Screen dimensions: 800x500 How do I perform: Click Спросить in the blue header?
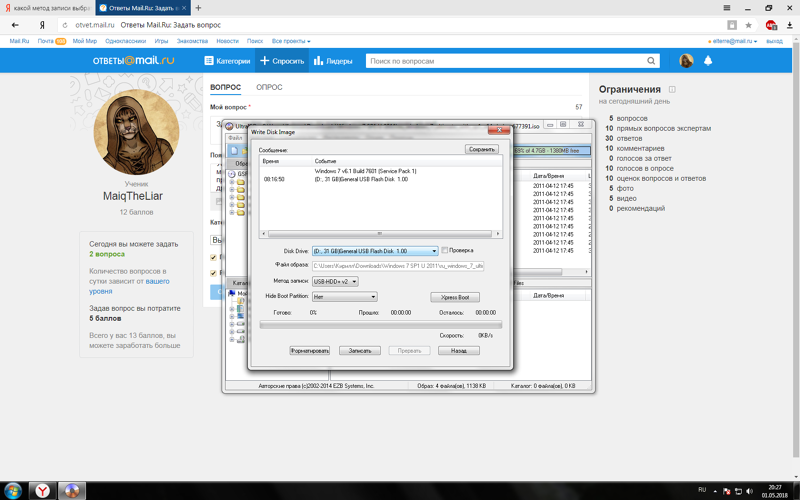coord(282,61)
